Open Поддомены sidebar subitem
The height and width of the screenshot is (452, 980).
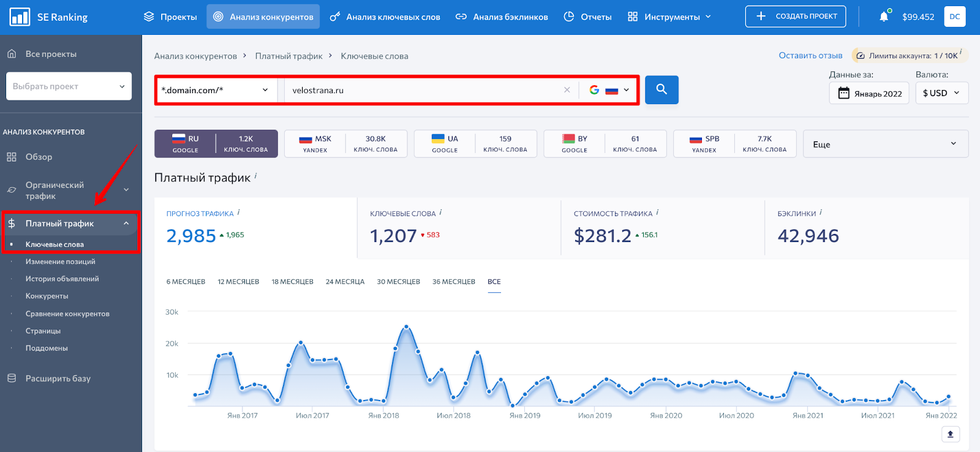coord(47,348)
